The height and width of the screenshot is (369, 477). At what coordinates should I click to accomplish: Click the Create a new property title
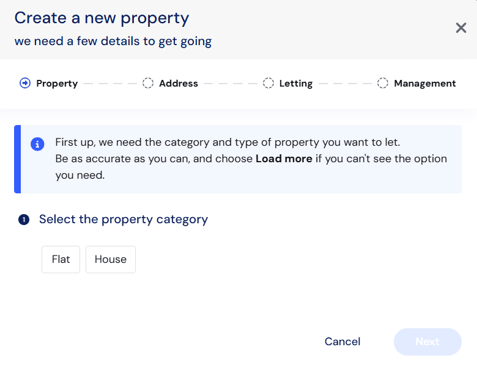point(102,18)
